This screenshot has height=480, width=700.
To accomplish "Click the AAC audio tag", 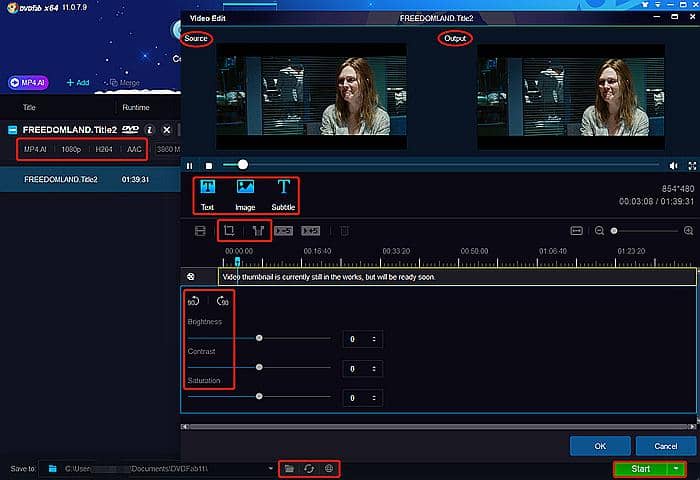I will pos(134,150).
